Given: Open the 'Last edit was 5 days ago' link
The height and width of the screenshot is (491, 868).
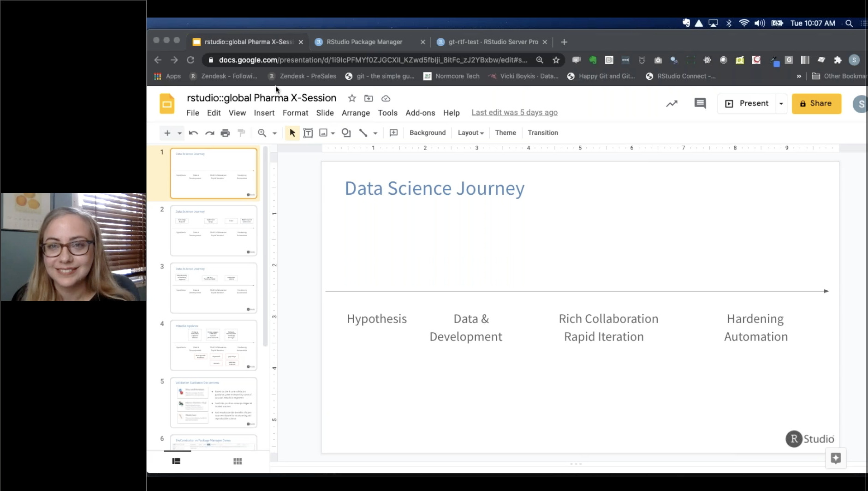Looking at the screenshot, I should pyautogui.click(x=514, y=113).
